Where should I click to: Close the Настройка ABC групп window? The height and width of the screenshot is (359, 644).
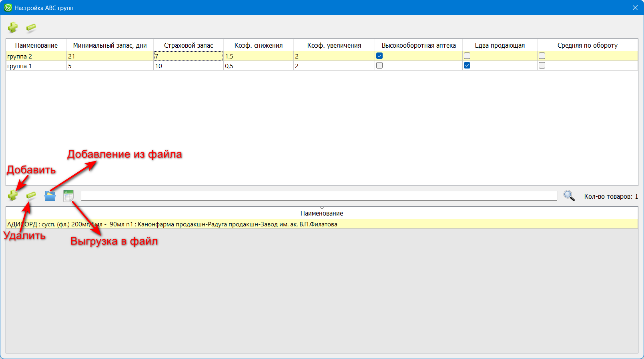(635, 8)
